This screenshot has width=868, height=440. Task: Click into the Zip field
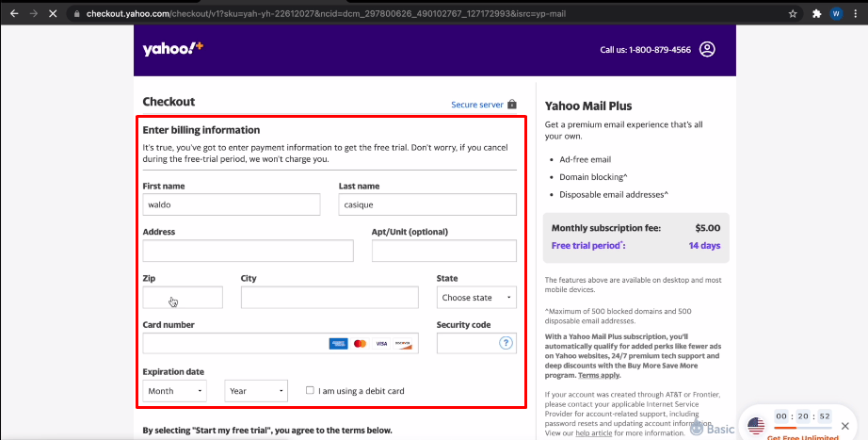pos(183,298)
